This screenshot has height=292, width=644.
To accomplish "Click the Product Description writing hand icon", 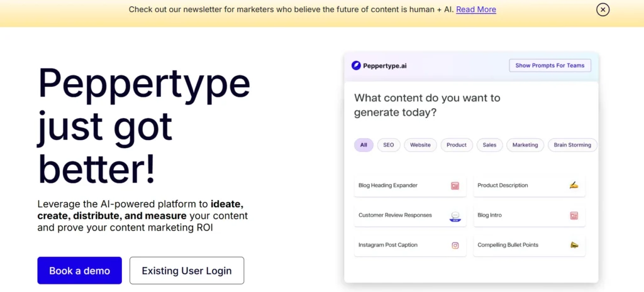I will tap(574, 185).
